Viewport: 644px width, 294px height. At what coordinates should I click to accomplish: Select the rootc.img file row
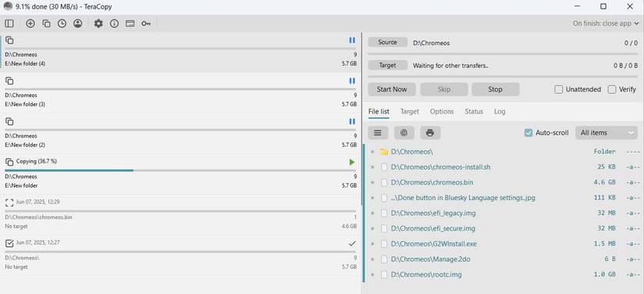coord(504,274)
